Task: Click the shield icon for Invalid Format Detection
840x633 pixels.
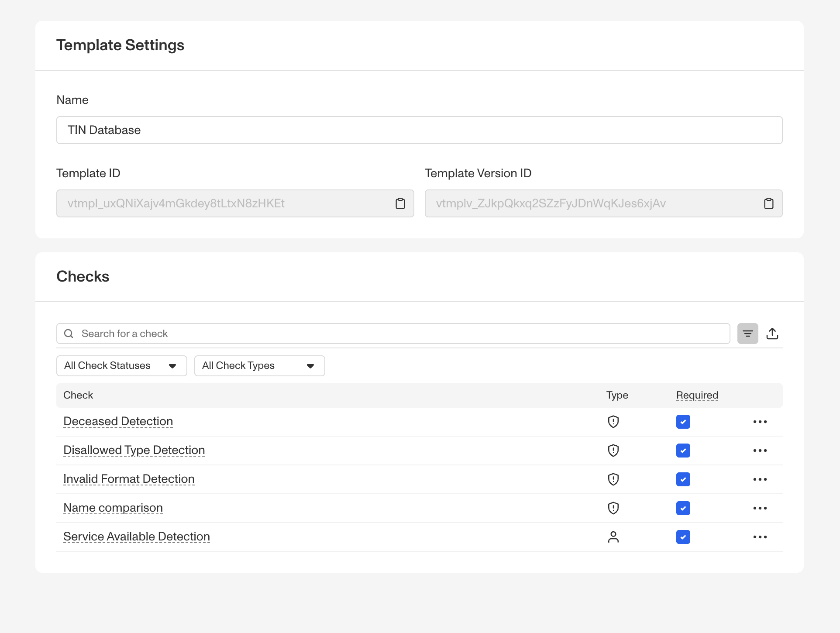Action: [x=613, y=479]
